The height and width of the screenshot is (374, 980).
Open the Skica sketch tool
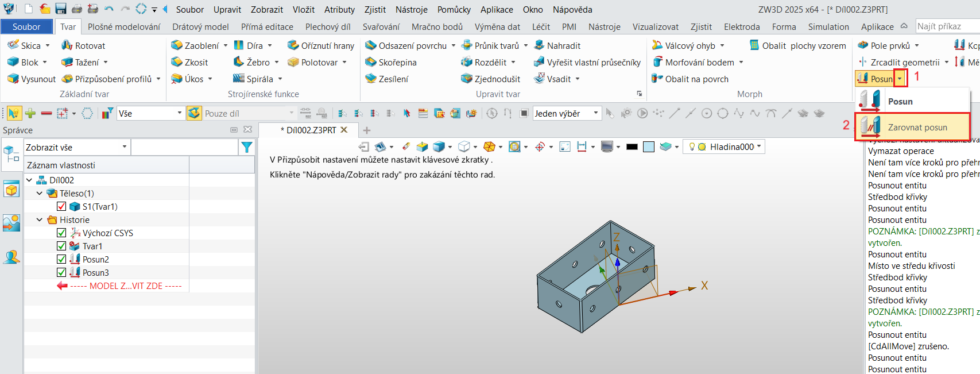24,45
